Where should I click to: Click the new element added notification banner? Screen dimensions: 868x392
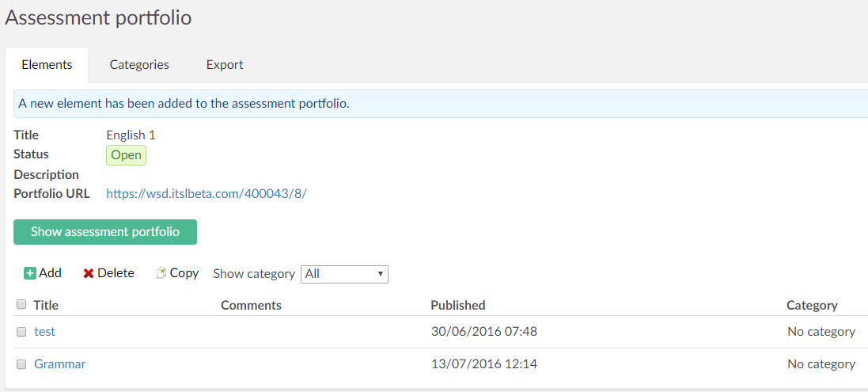click(x=435, y=104)
